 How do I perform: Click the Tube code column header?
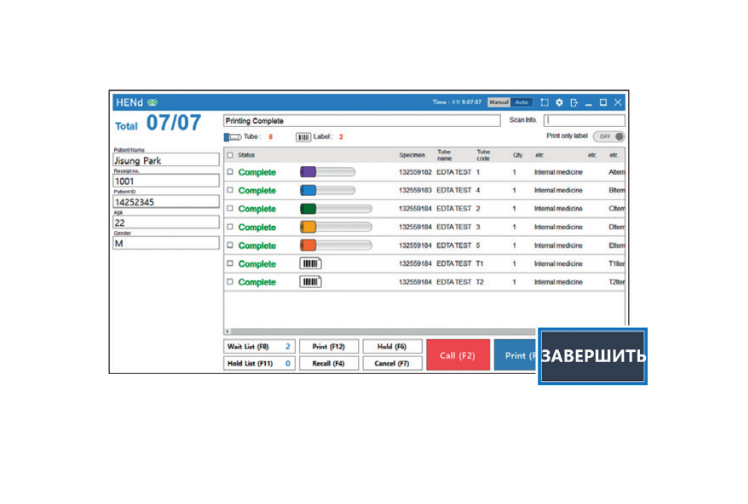[x=483, y=155]
